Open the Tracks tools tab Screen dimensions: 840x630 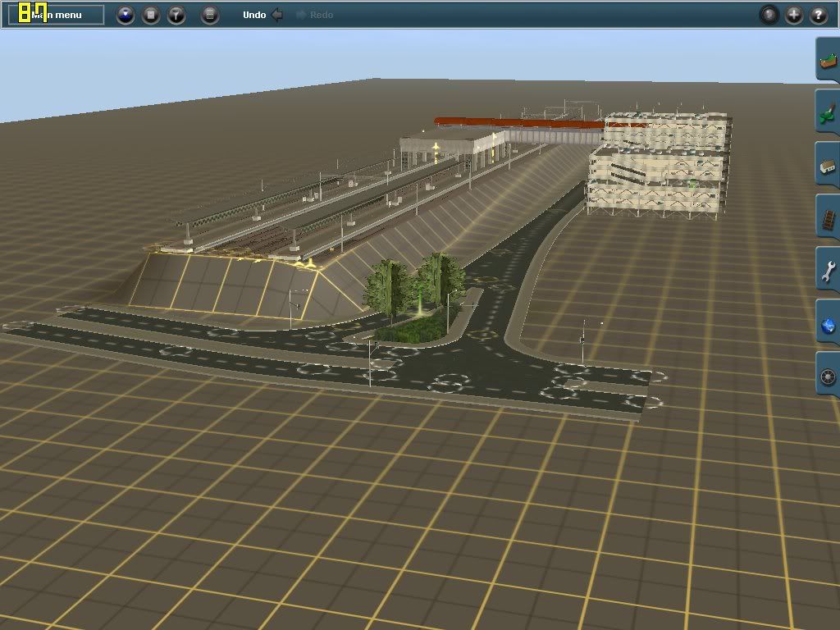[x=829, y=217]
